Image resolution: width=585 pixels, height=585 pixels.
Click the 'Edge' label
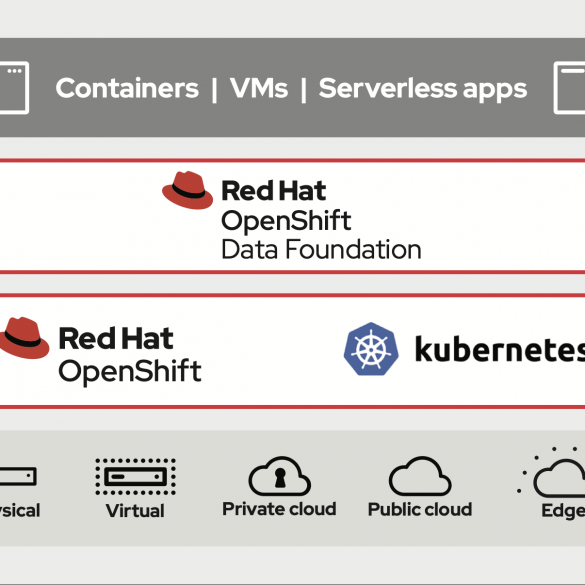(563, 511)
